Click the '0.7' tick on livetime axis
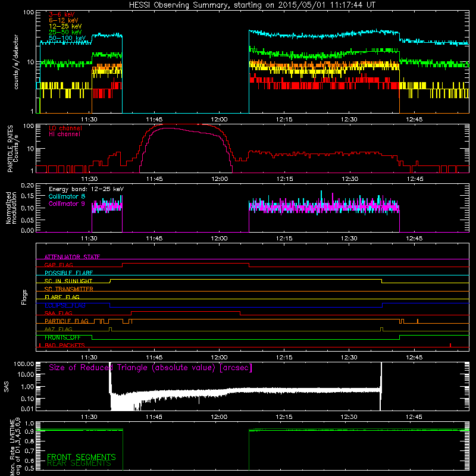 [x=29, y=451]
